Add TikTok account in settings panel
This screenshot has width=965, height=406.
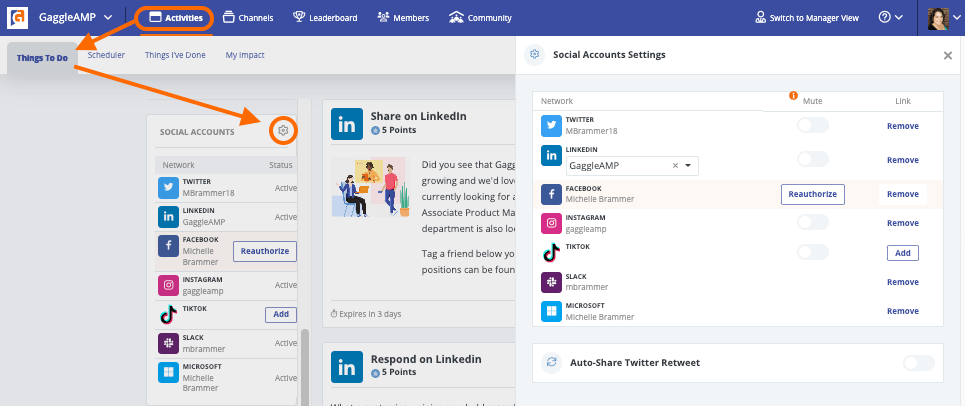(902, 253)
